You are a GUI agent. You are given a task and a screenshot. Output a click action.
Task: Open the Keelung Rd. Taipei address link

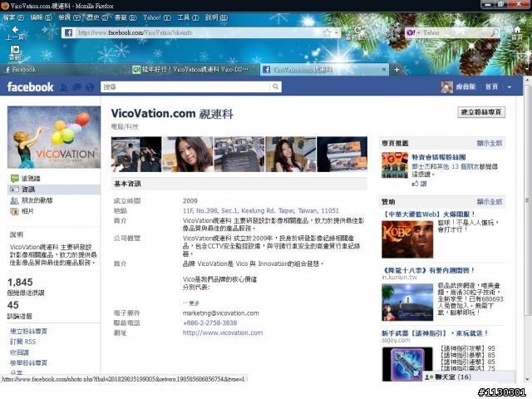coord(260,210)
